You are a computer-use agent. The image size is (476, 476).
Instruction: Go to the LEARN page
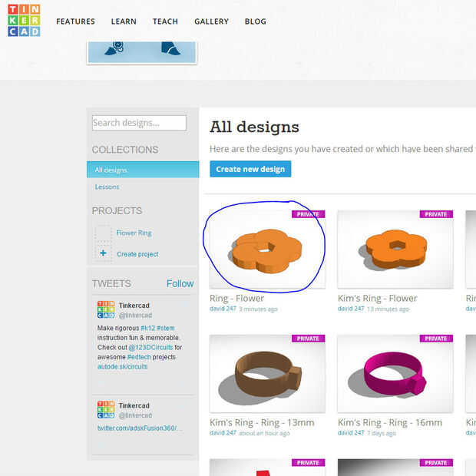pyautogui.click(x=124, y=21)
